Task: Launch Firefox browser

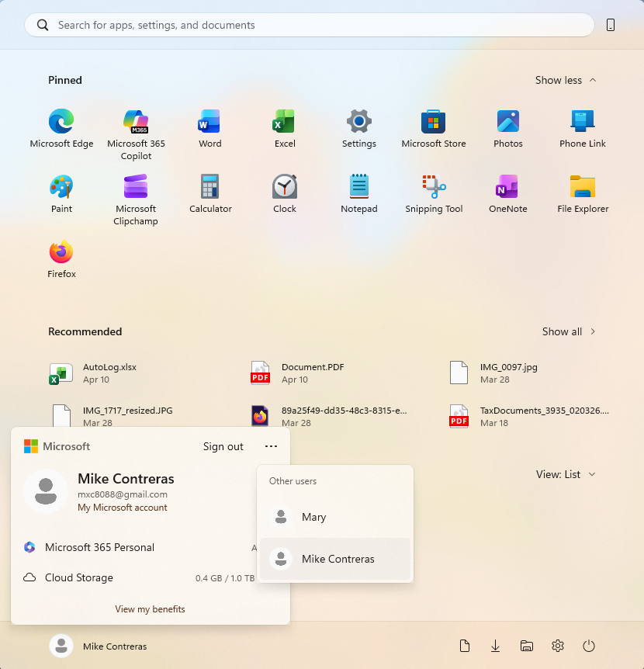Action: coord(61,259)
